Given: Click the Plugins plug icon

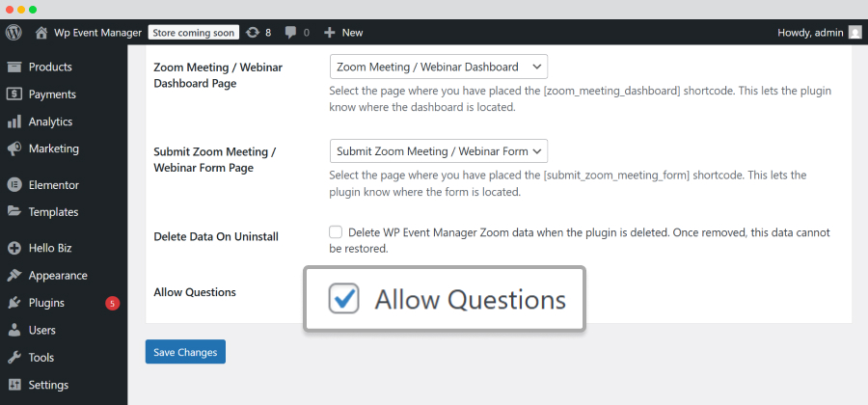Looking at the screenshot, I should coord(14,303).
